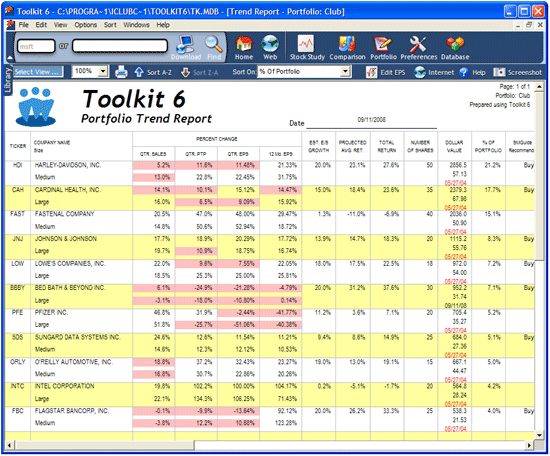Restore the inner document window
550x456 pixels.
pos(529,25)
